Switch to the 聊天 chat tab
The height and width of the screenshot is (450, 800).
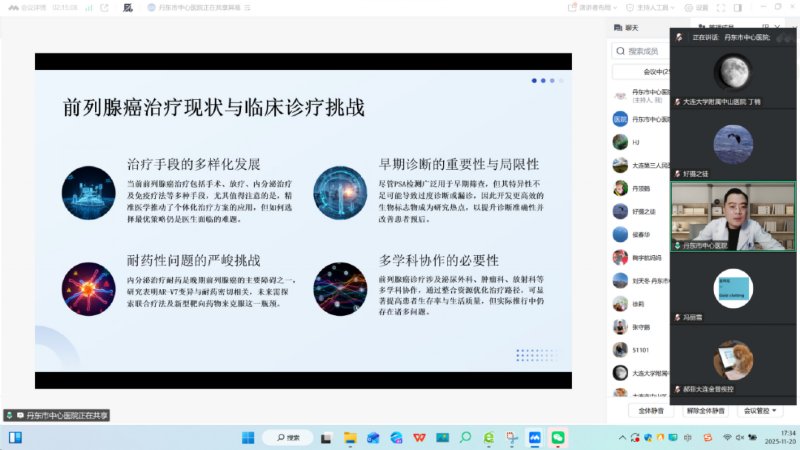pos(631,29)
